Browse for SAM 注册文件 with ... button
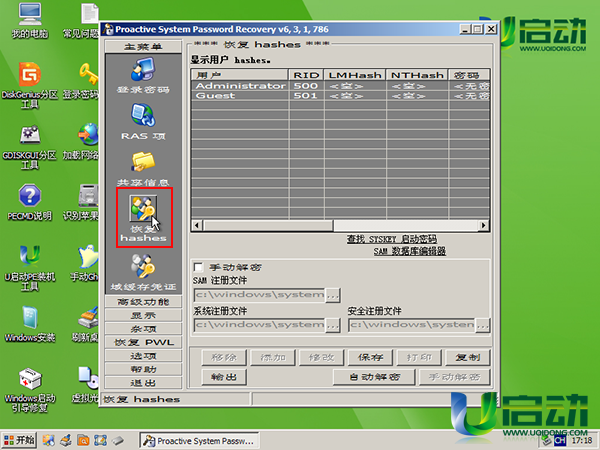Viewport: 600px width, 450px height. 333,295
